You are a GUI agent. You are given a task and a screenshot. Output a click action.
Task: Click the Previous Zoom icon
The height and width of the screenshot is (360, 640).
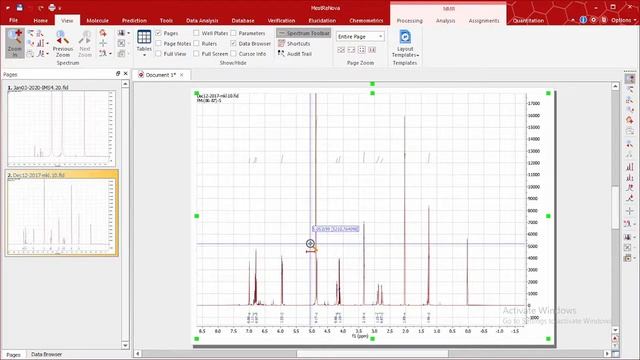click(62, 37)
